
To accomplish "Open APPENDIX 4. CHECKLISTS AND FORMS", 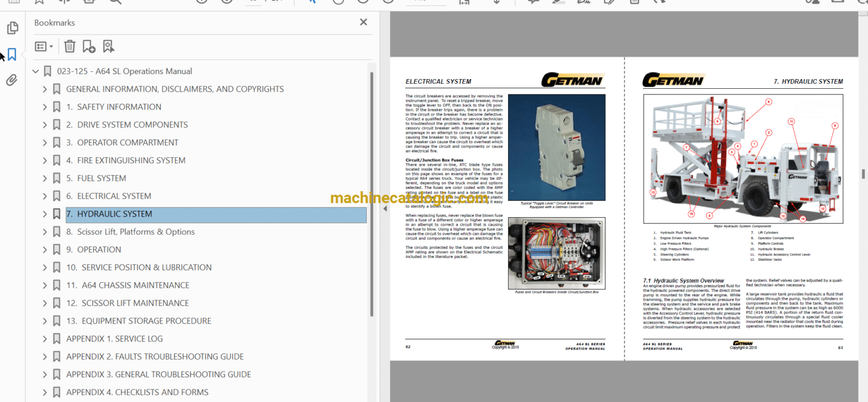I will [137, 392].
